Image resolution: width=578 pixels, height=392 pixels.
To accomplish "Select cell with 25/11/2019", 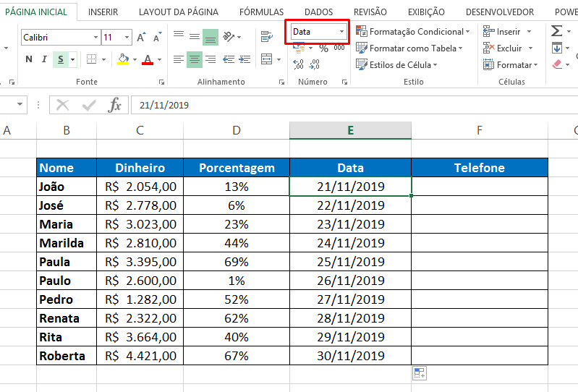I will [350, 262].
